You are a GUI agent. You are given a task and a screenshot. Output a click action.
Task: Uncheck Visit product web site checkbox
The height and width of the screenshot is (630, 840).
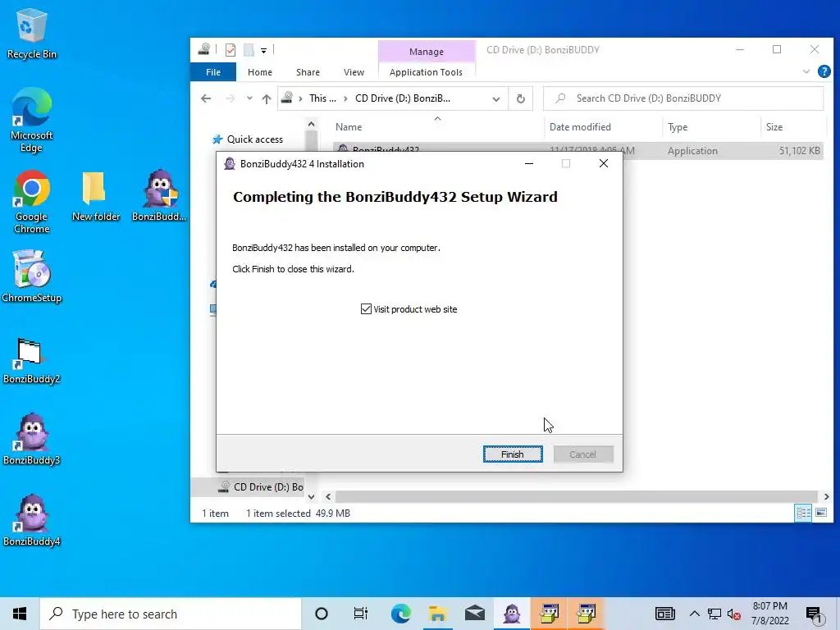click(x=366, y=309)
